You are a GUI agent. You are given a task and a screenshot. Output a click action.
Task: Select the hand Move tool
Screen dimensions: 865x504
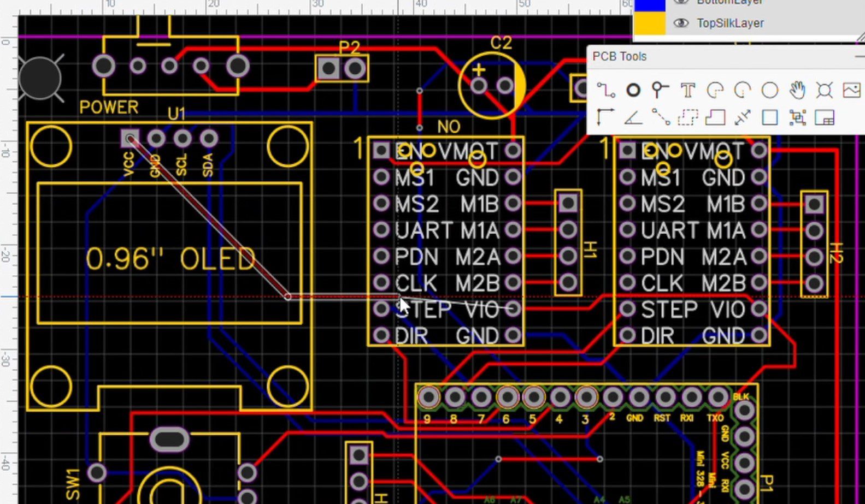coord(797,90)
